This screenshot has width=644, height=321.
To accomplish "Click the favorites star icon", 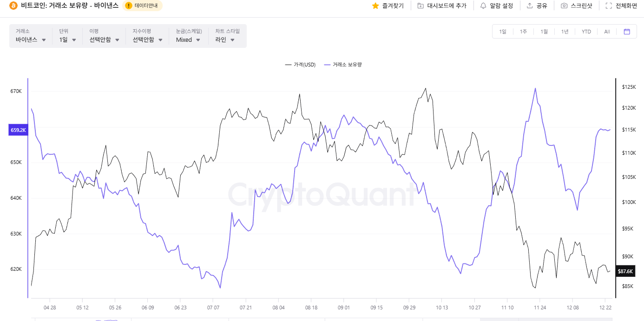I will [375, 6].
